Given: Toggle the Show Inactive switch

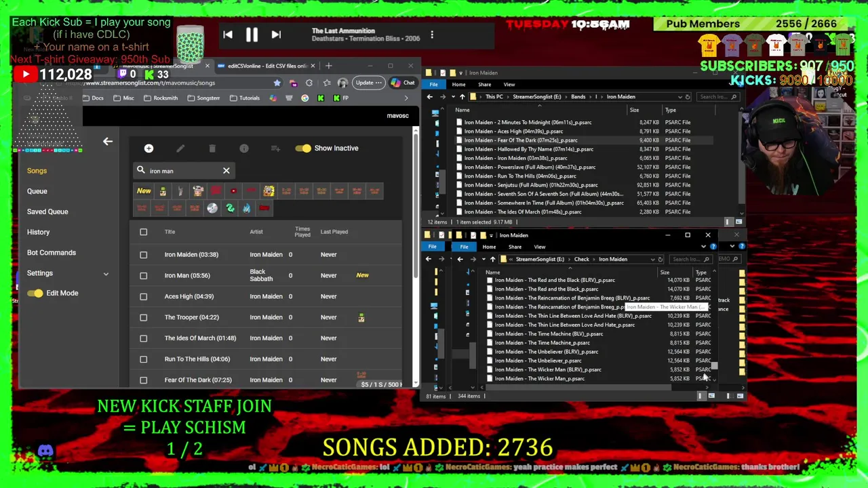Looking at the screenshot, I should point(303,148).
